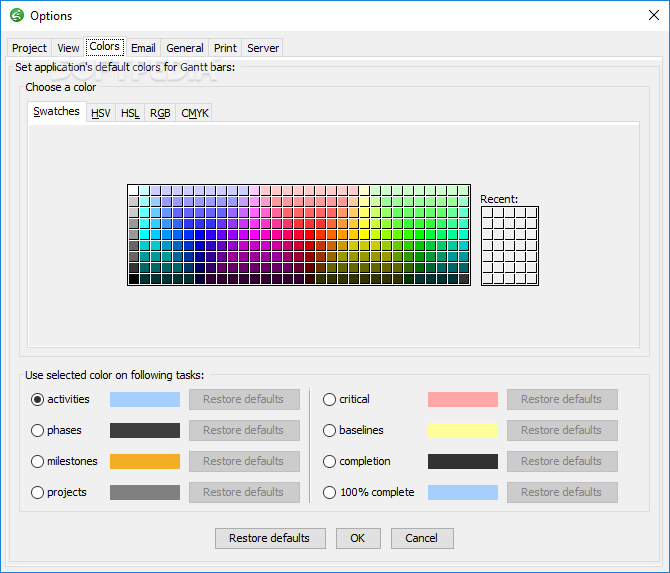The height and width of the screenshot is (573, 670).
Task: Select the critical radio button
Action: [x=329, y=400]
